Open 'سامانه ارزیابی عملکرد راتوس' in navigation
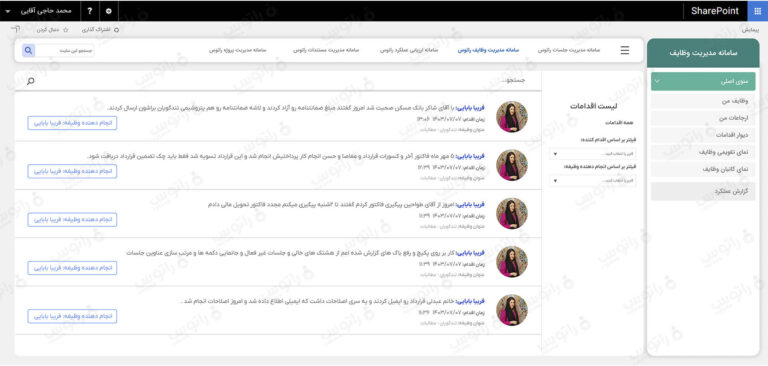768x366 pixels. (409, 50)
